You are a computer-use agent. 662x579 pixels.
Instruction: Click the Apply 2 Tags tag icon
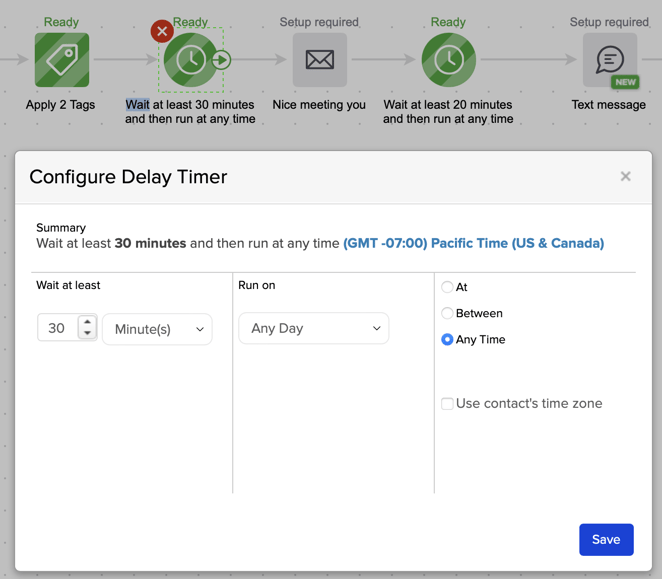(x=62, y=60)
